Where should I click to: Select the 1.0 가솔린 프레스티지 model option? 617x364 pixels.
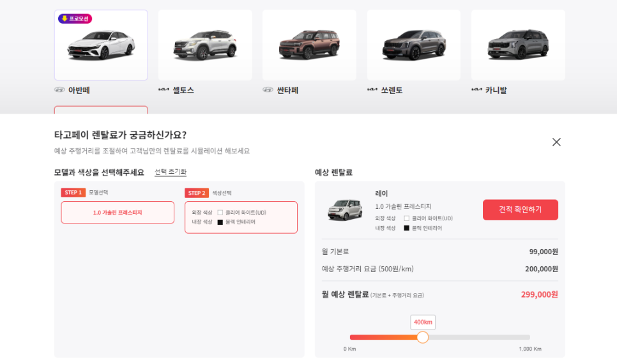click(118, 213)
